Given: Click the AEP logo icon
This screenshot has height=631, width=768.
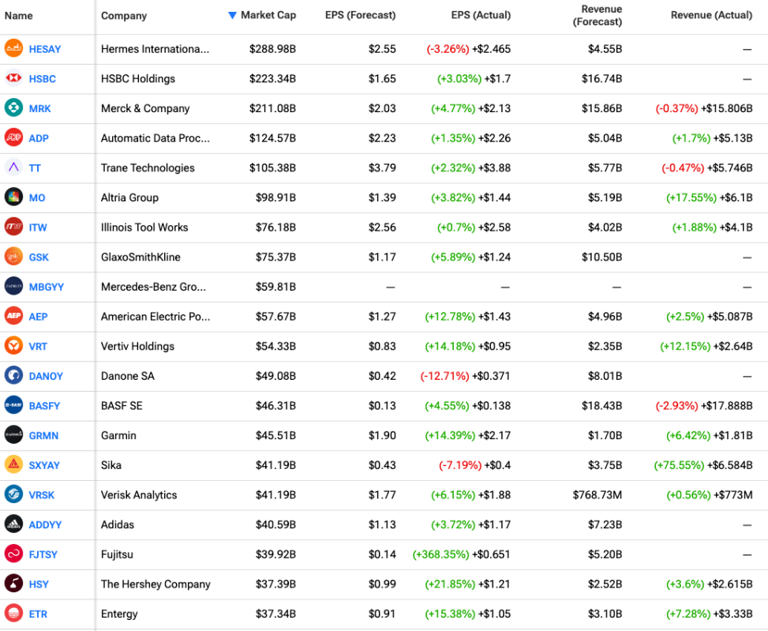Looking at the screenshot, I should click(x=14, y=316).
